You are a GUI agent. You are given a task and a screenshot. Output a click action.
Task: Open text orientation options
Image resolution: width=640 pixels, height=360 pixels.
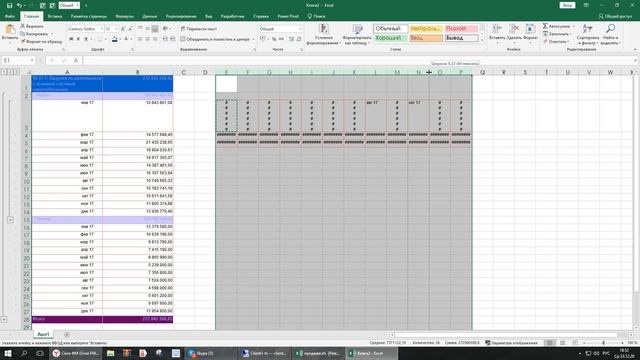click(x=166, y=29)
